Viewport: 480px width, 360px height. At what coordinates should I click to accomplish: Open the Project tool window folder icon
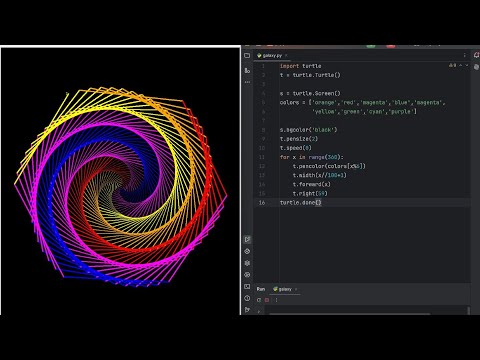click(x=247, y=56)
